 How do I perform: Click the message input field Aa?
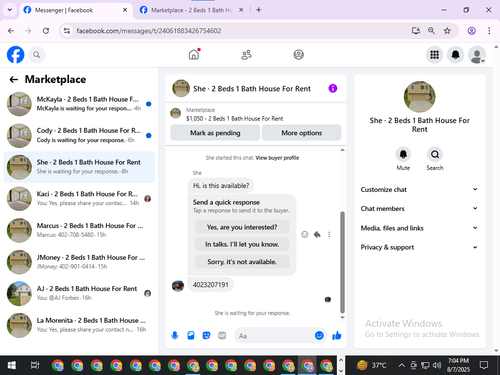tap(275, 336)
